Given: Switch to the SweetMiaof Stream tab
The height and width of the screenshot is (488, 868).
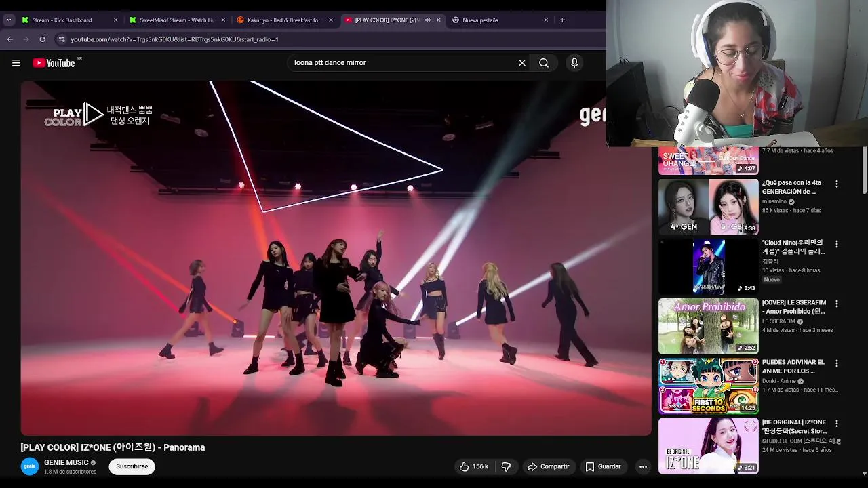Looking at the screenshot, I should (x=176, y=20).
